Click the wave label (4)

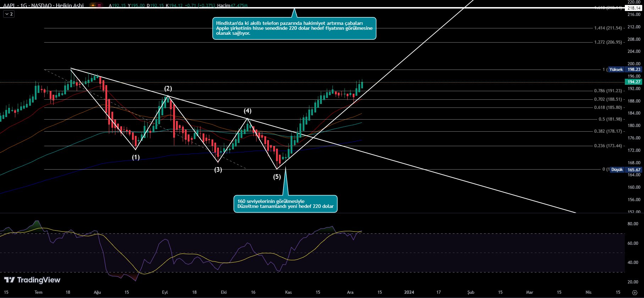pos(247,111)
